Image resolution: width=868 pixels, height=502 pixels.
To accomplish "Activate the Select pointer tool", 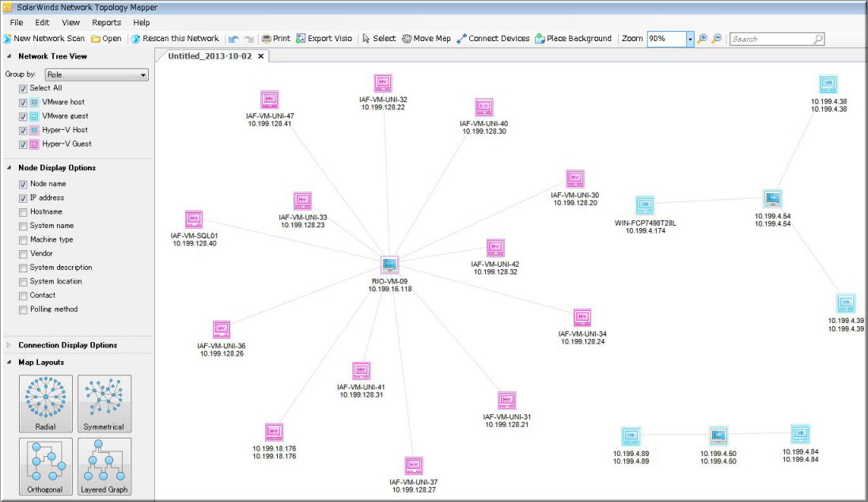I will coord(379,39).
